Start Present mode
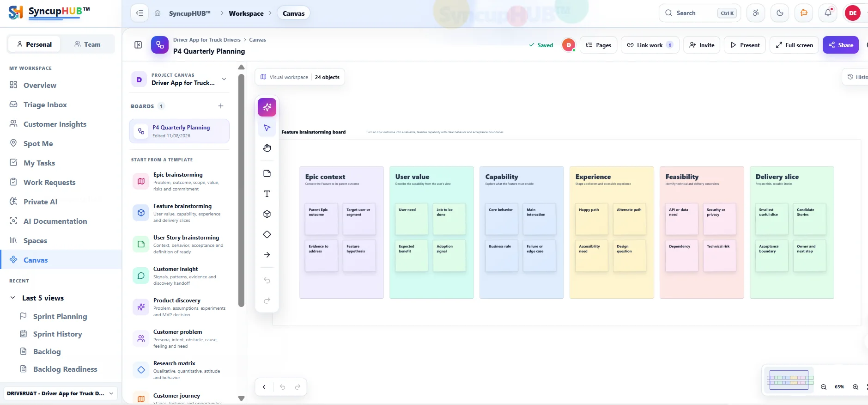Screen dimensions: 868x405 745,45
